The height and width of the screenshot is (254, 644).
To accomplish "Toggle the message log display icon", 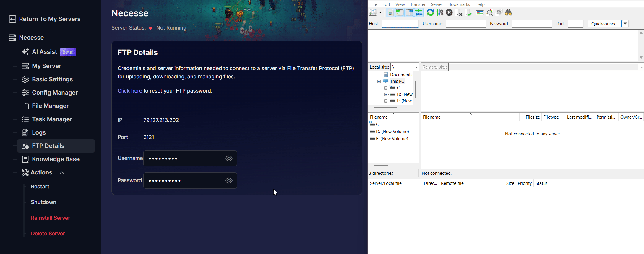I will pyautogui.click(x=390, y=13).
